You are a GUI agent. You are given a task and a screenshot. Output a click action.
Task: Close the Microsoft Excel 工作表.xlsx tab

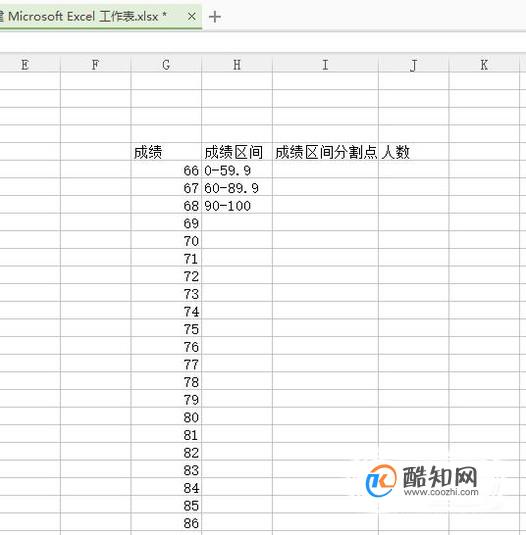pyautogui.click(x=192, y=16)
